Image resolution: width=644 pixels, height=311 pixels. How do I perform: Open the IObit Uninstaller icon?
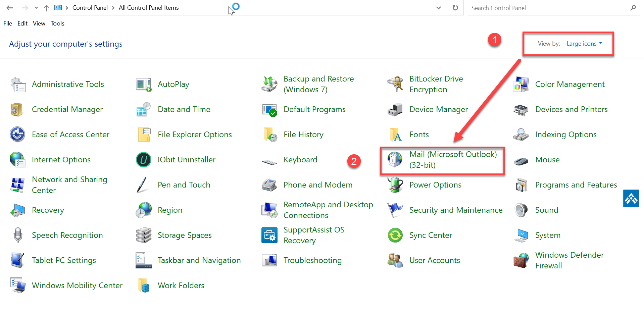pos(144,160)
